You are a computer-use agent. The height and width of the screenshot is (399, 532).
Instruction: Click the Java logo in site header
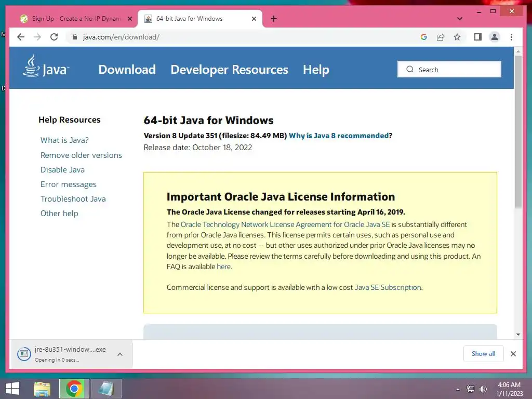46,66
